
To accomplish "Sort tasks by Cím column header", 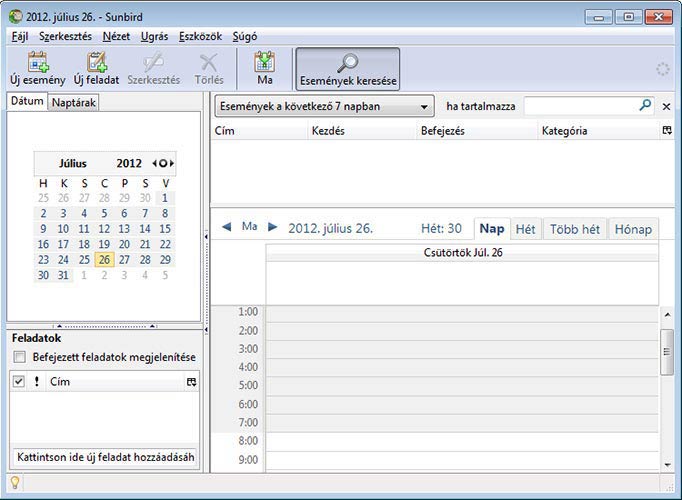I will click(x=116, y=381).
